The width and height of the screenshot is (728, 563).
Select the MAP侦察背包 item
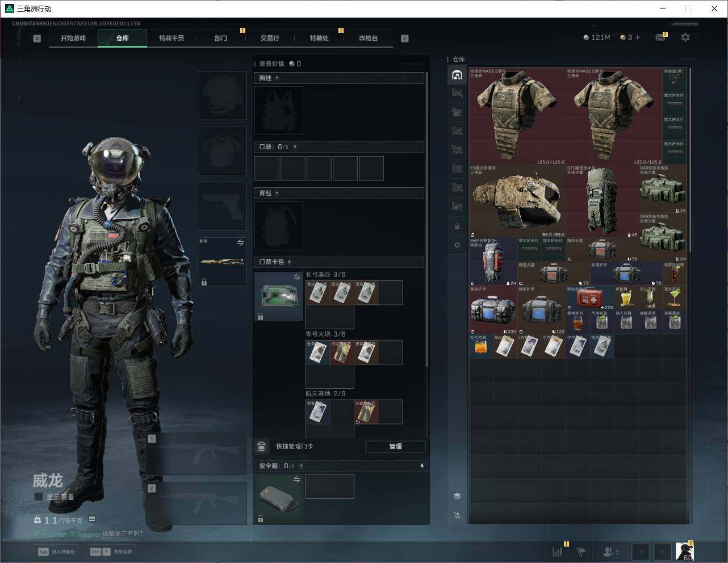coord(493,262)
